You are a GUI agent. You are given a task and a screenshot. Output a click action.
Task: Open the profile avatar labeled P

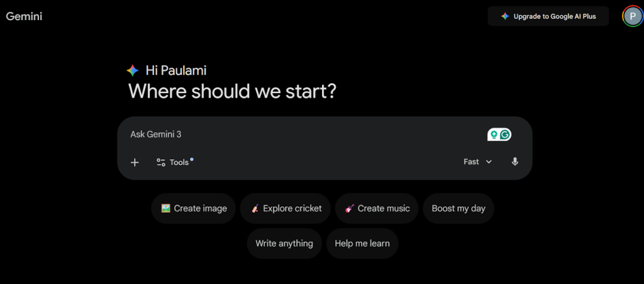(632, 16)
